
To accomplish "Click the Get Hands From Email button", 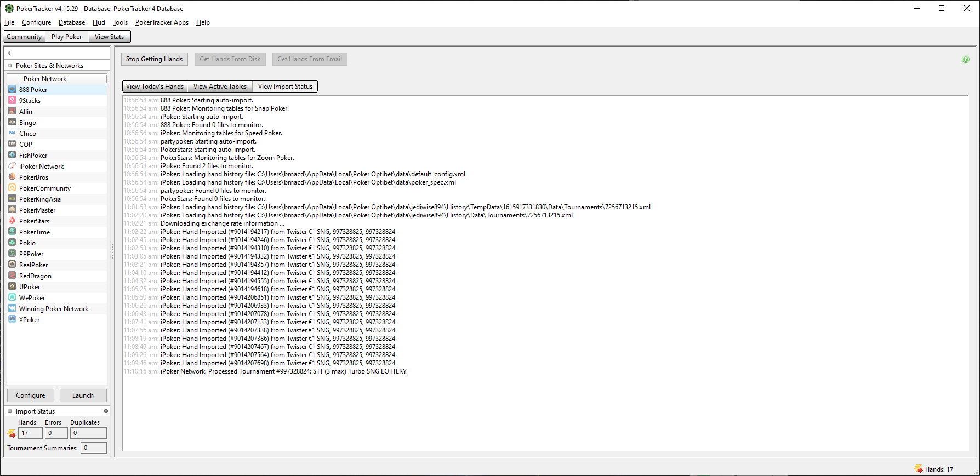I will pos(310,59).
